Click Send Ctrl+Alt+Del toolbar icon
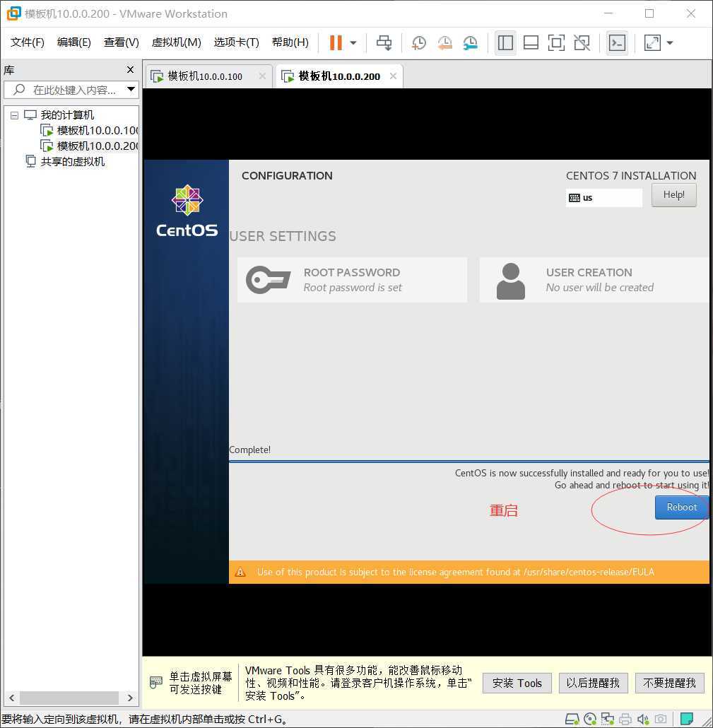 [x=384, y=42]
